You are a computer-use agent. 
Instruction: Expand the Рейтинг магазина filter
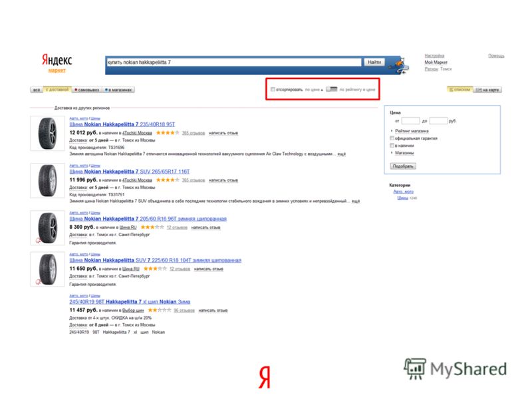pyautogui.click(x=412, y=131)
